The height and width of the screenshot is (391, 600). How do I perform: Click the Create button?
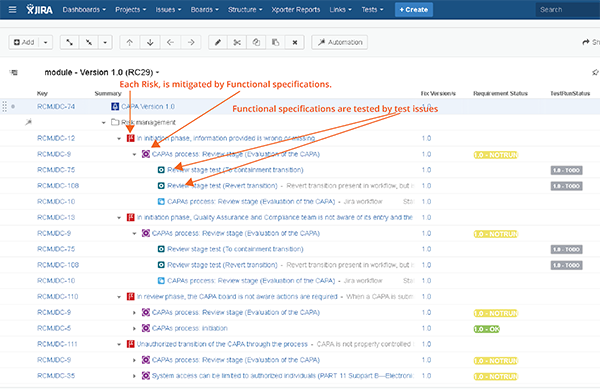(414, 10)
